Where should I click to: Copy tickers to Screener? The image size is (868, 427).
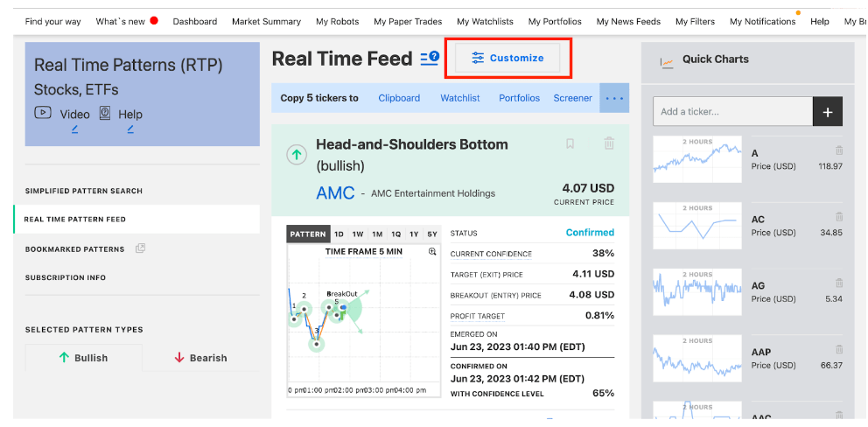click(x=573, y=98)
